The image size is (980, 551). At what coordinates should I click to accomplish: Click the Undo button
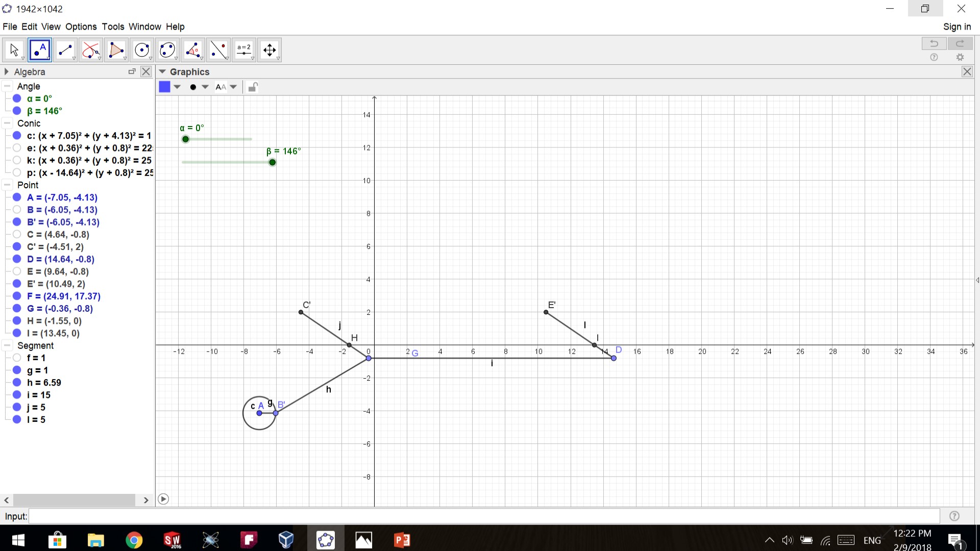pos(934,43)
